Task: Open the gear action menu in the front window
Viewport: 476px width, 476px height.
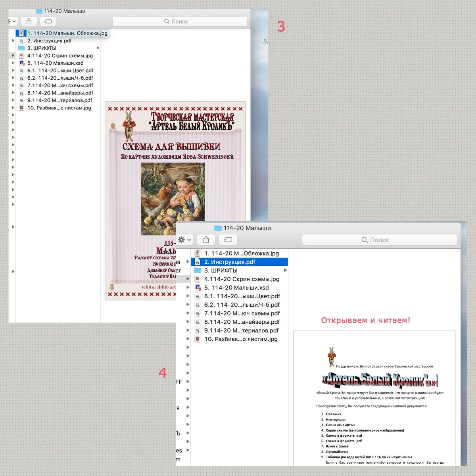Action: (185, 240)
